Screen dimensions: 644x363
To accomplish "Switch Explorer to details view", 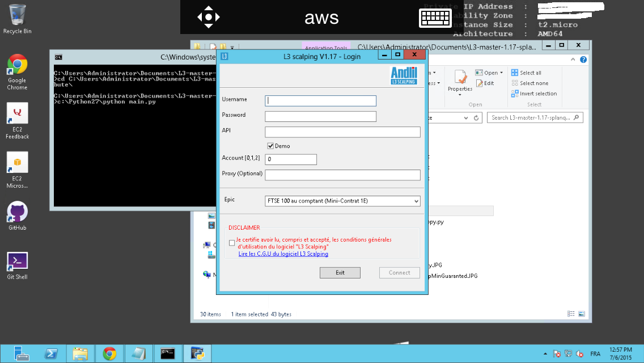I will coord(571,314).
